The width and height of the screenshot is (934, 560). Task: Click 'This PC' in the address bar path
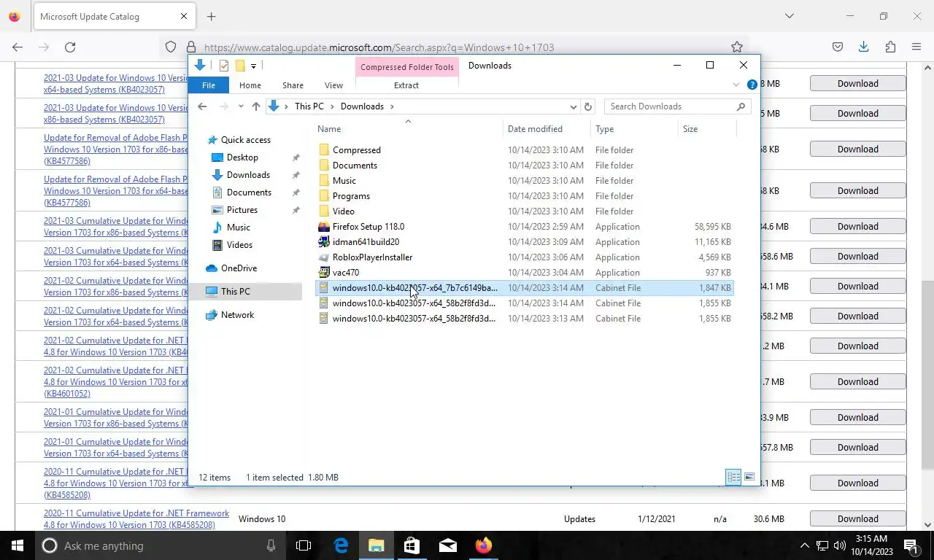point(309,106)
